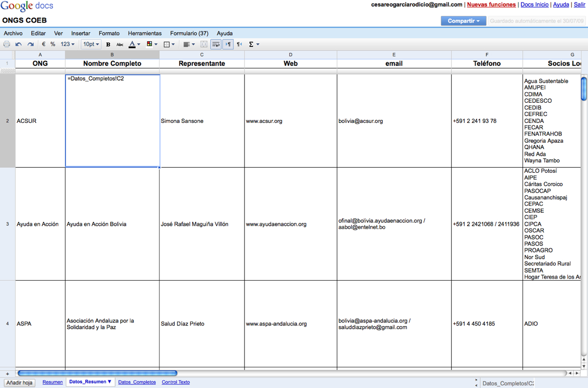
Task: Open the Formato menu
Action: (x=109, y=33)
